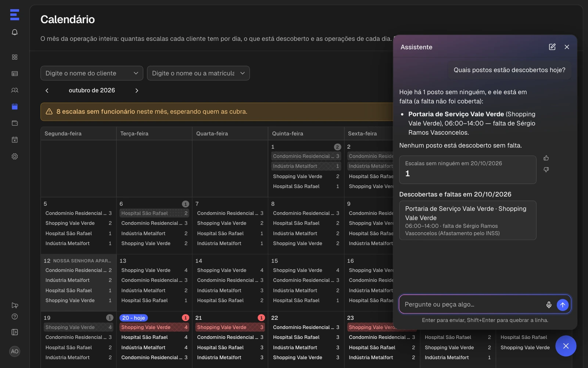This screenshot has height=368, width=588.
Task: Open Shopping Vale Verde entry on day 13
Action: (154, 270)
